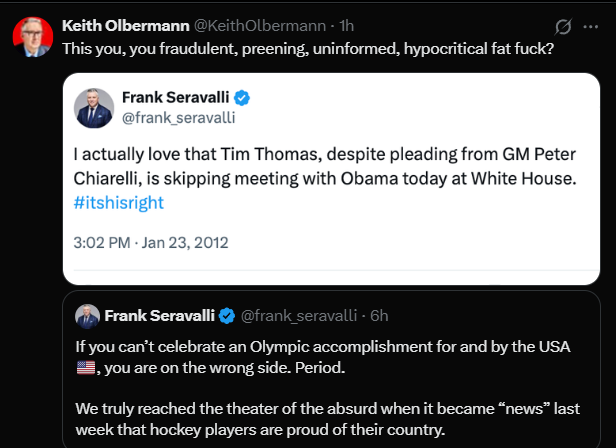Viewport: 616px width, 448px height.
Task: Click small Frank Seravalli avatar in dark quote
Action: point(87,317)
